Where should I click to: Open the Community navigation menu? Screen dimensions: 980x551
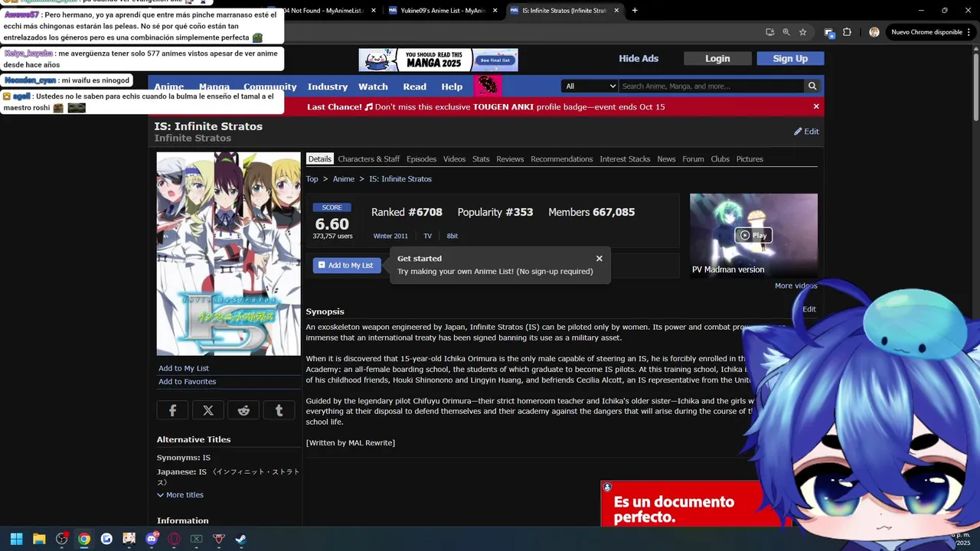pos(270,86)
